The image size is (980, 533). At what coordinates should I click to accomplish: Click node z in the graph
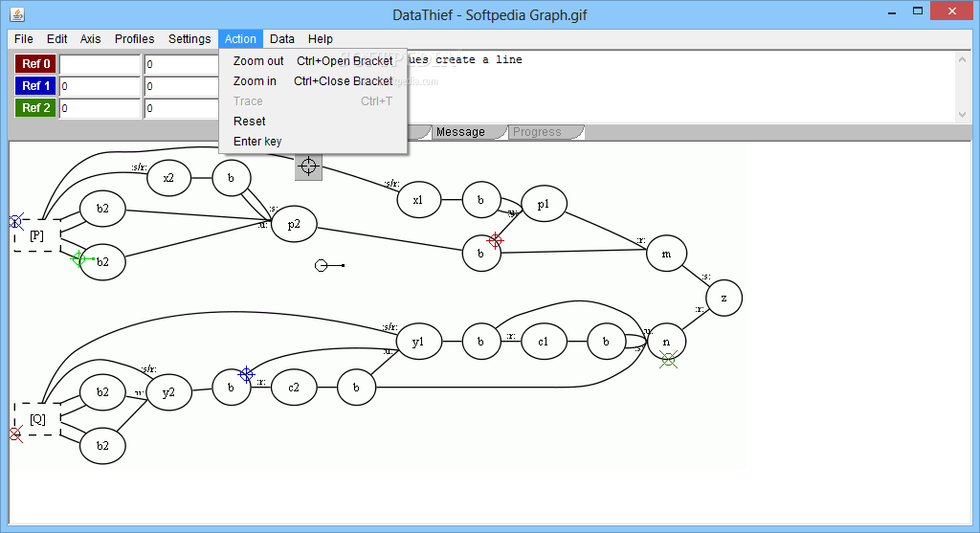[724, 298]
